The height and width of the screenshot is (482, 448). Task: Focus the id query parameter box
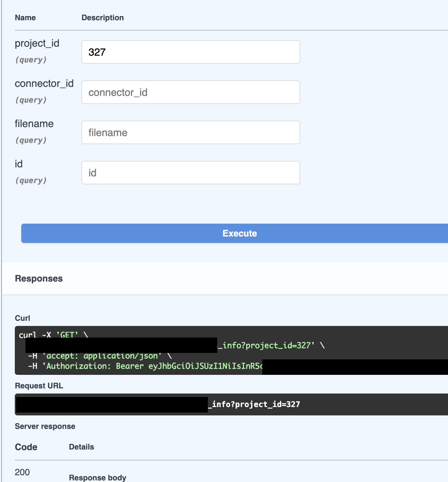point(191,172)
